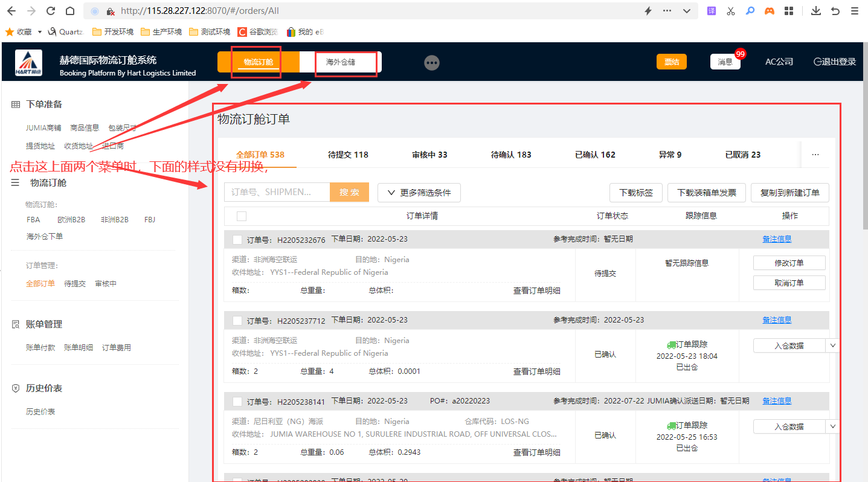The width and height of the screenshot is (868, 482).
Task: Click the 下载标签 button
Action: click(635, 193)
